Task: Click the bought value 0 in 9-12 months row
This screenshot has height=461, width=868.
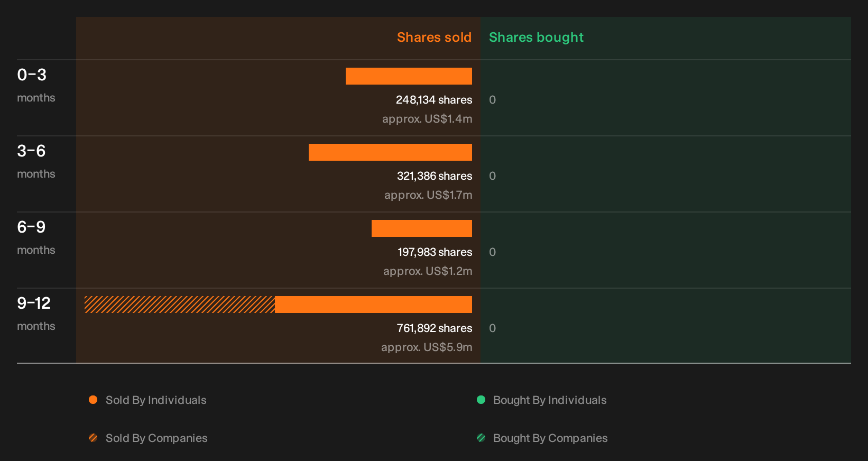Action: pos(492,328)
